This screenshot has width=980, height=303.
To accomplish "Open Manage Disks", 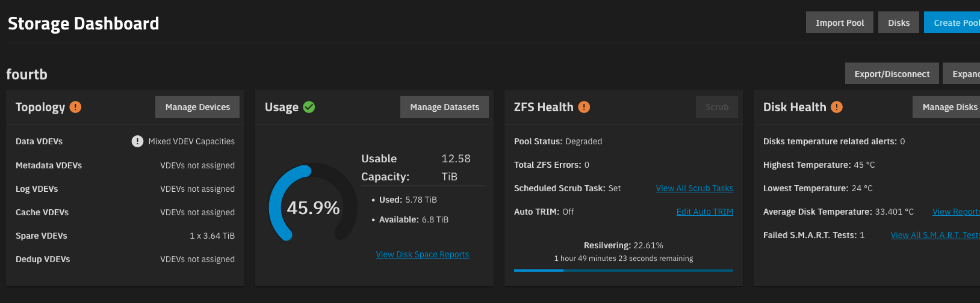I will click(946, 107).
